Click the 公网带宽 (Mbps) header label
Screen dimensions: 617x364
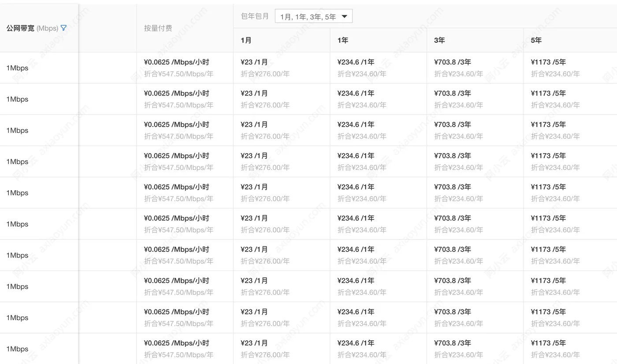point(32,28)
